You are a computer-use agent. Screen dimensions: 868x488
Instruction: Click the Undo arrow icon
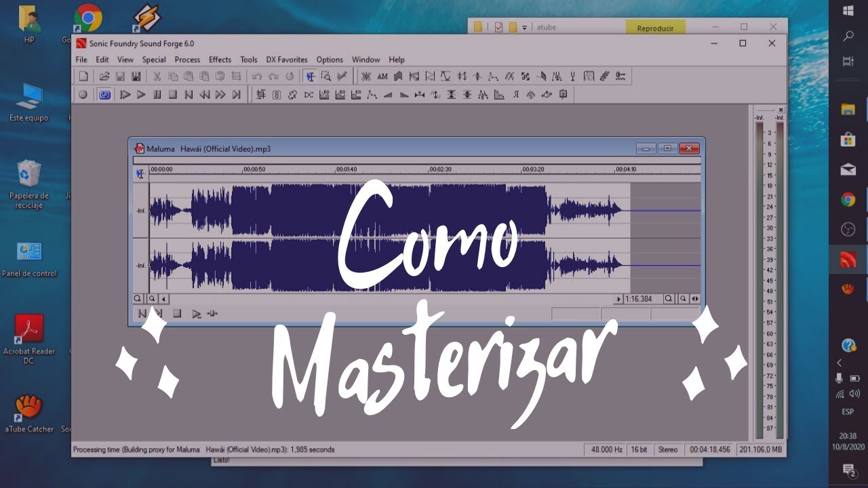coord(257,77)
